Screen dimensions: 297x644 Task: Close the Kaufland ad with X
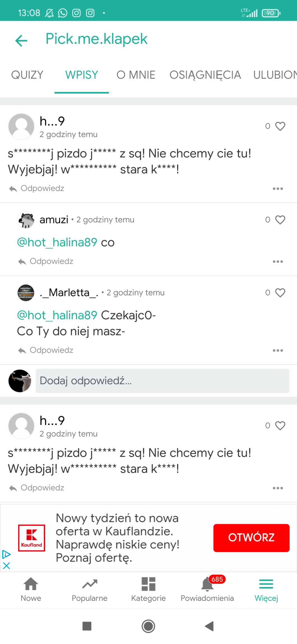click(6, 565)
